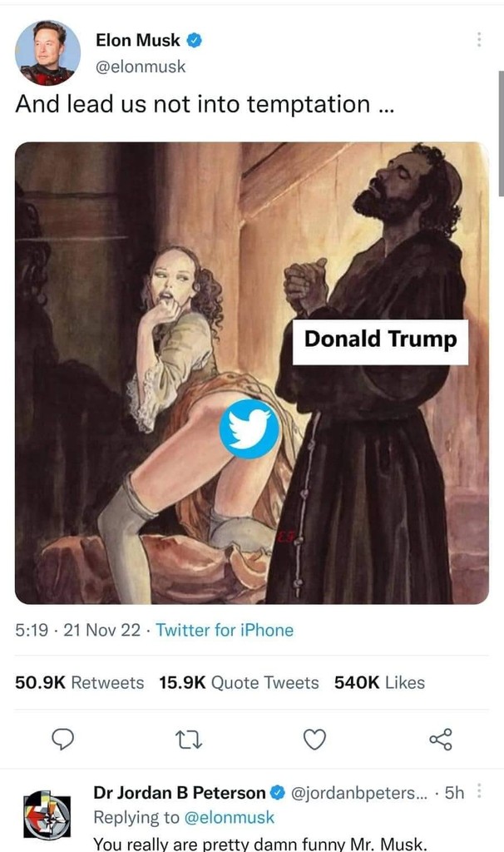The height and width of the screenshot is (852, 504).
Task: Open the tweet's attached image
Action: [x=252, y=373]
